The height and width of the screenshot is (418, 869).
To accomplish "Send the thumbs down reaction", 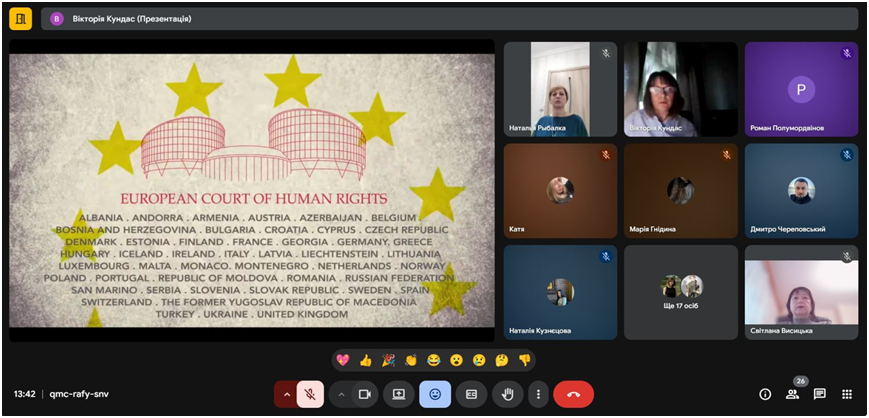I will [524, 360].
